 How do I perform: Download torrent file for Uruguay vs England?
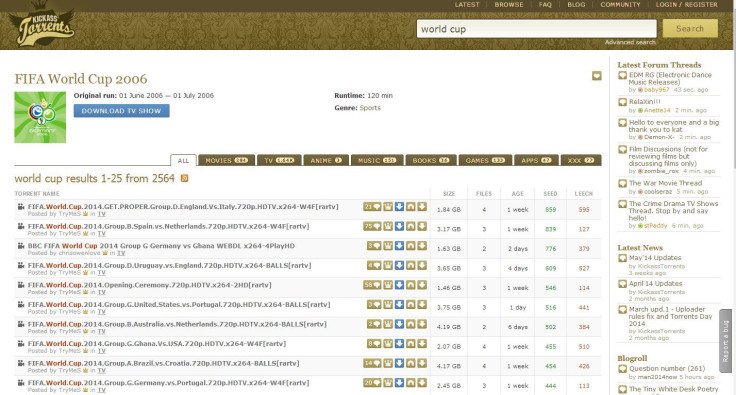coord(422,265)
